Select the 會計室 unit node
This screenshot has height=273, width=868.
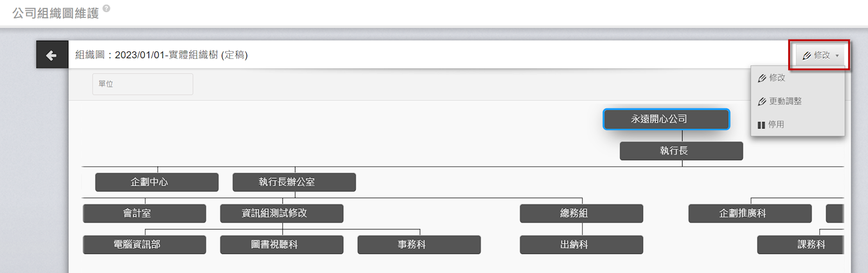tap(144, 214)
